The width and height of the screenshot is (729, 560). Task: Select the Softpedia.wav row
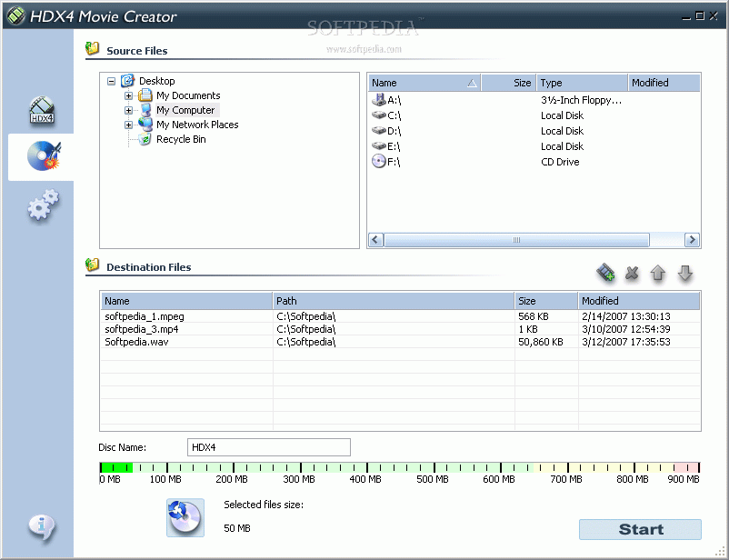pyautogui.click(x=400, y=342)
